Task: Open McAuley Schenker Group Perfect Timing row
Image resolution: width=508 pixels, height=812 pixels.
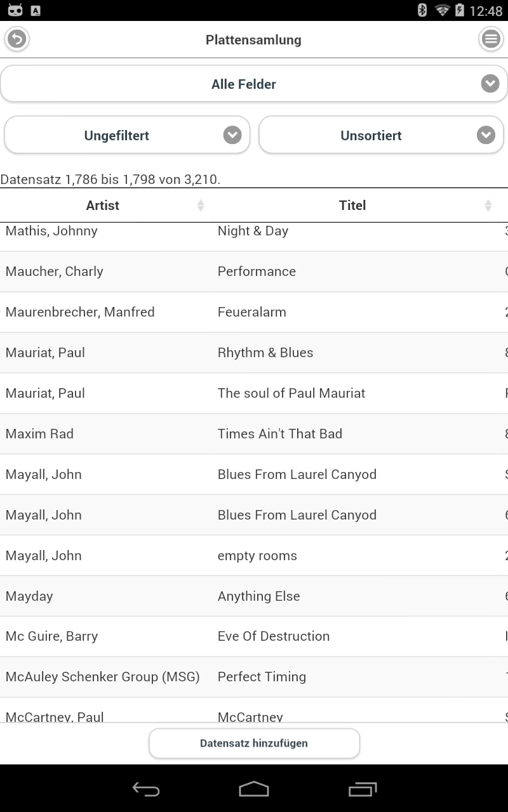Action: [x=254, y=677]
